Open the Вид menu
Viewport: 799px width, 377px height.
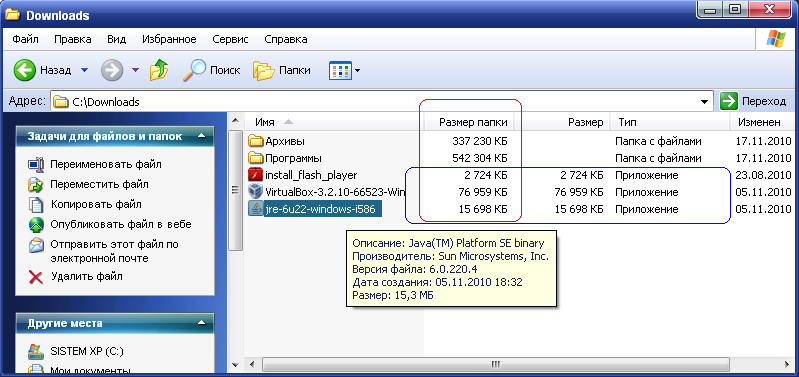pos(117,39)
